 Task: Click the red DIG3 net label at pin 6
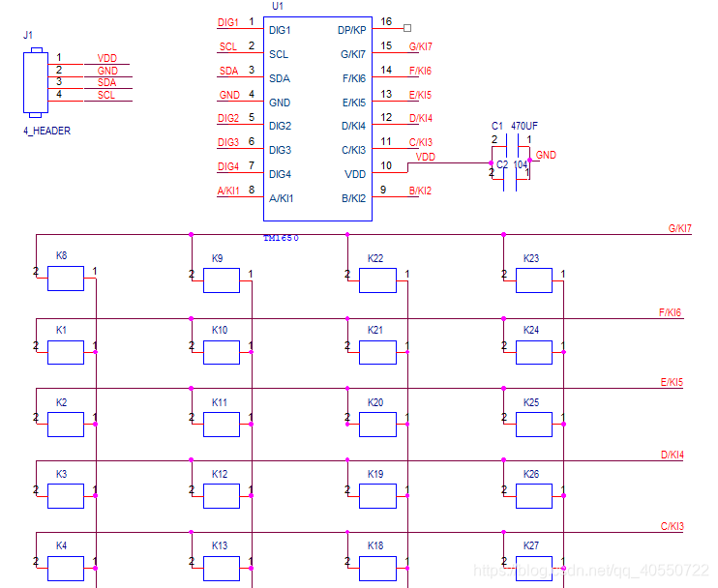pos(228,142)
